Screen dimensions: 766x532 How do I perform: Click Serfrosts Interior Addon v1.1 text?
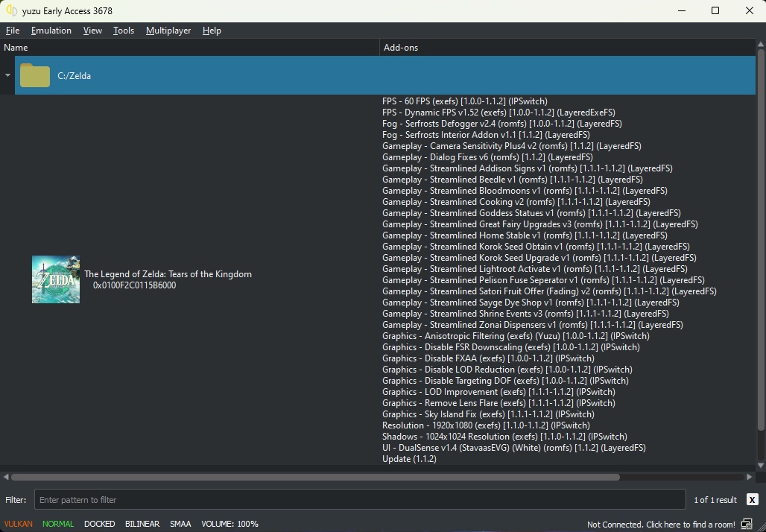click(x=486, y=135)
